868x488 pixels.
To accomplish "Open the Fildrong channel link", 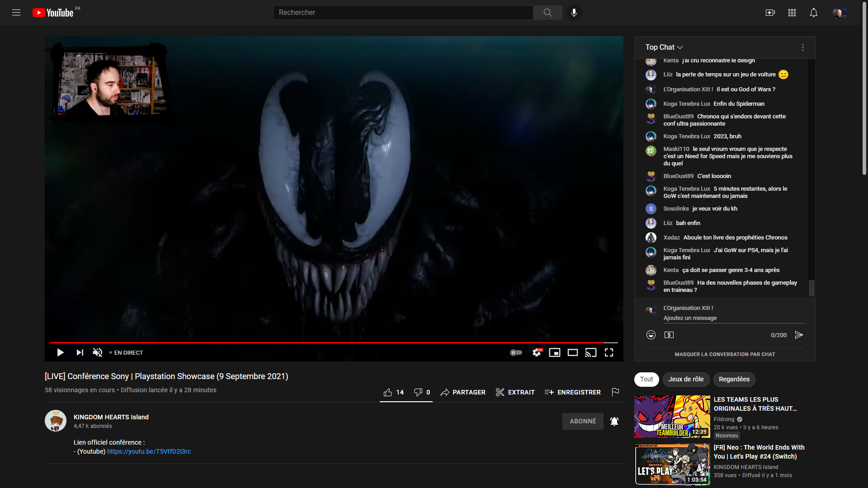I will coord(724,419).
